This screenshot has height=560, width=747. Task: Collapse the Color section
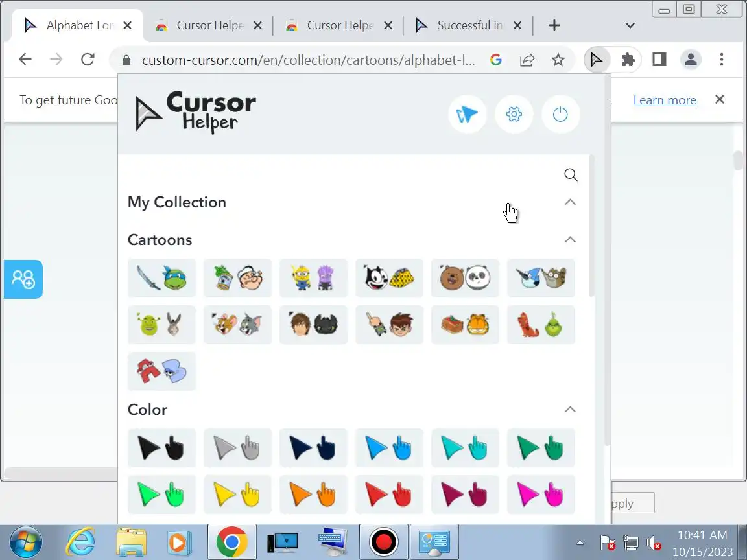tap(570, 410)
